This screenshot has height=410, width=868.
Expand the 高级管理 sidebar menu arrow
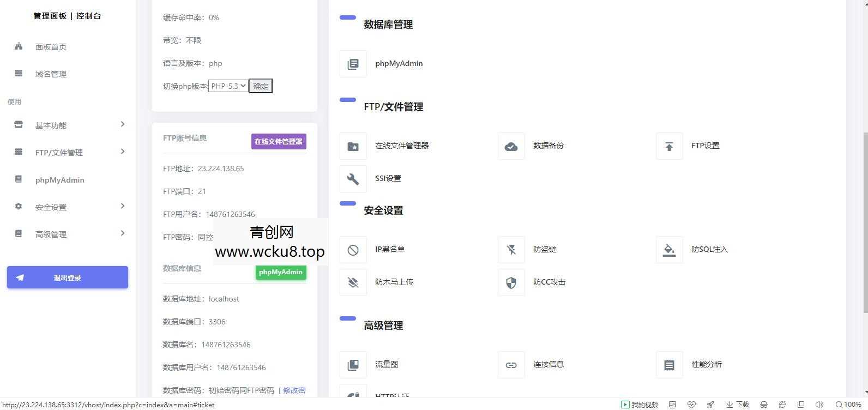123,233
